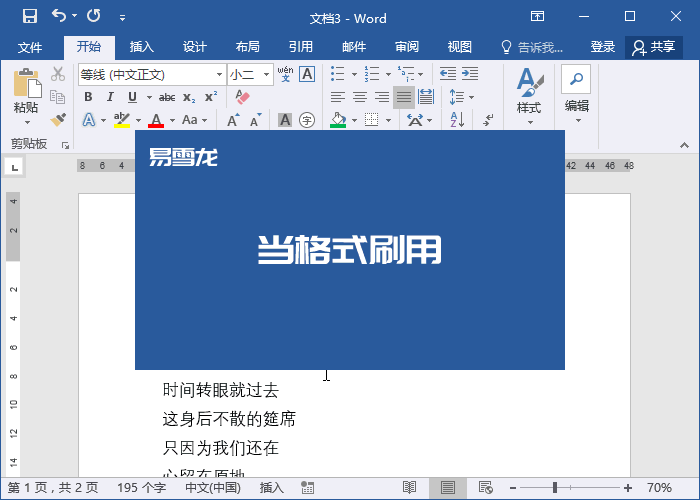The width and height of the screenshot is (700, 500).
Task: Click the Clear Formatting eraser icon
Action: [x=242, y=97]
